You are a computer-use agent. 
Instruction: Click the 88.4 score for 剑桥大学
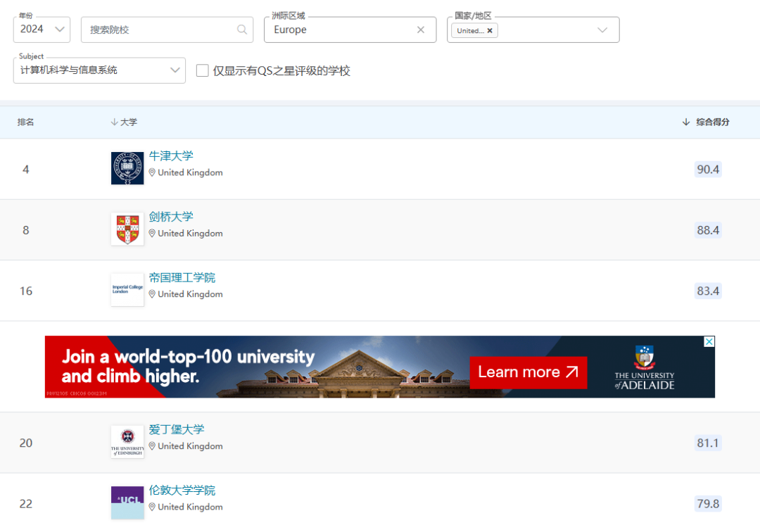pyautogui.click(x=708, y=230)
